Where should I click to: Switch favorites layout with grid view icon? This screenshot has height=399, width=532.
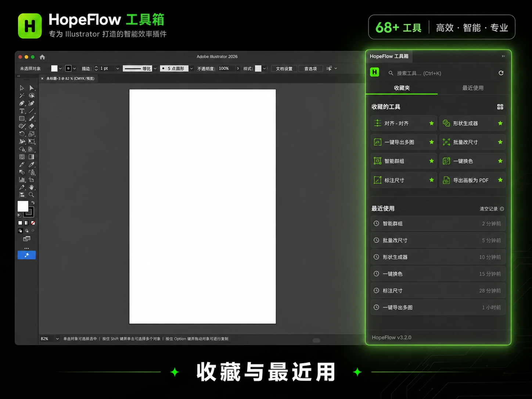pyautogui.click(x=500, y=107)
